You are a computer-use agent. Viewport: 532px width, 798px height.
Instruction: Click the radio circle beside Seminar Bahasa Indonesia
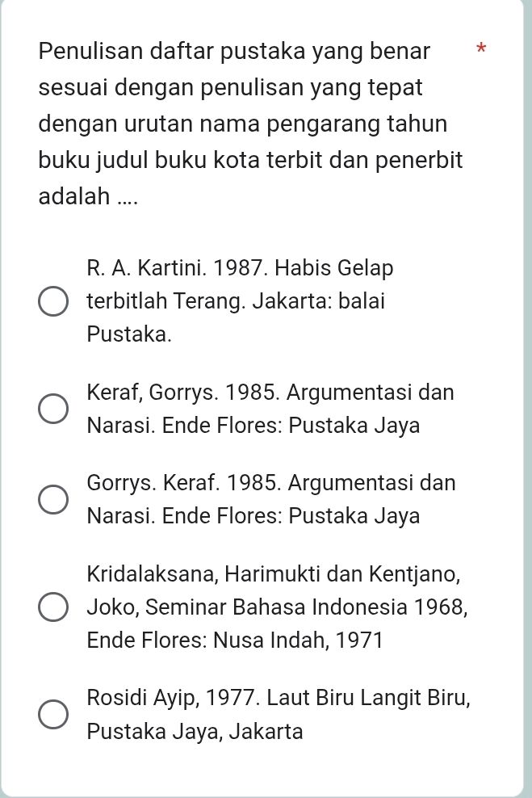[53, 607]
